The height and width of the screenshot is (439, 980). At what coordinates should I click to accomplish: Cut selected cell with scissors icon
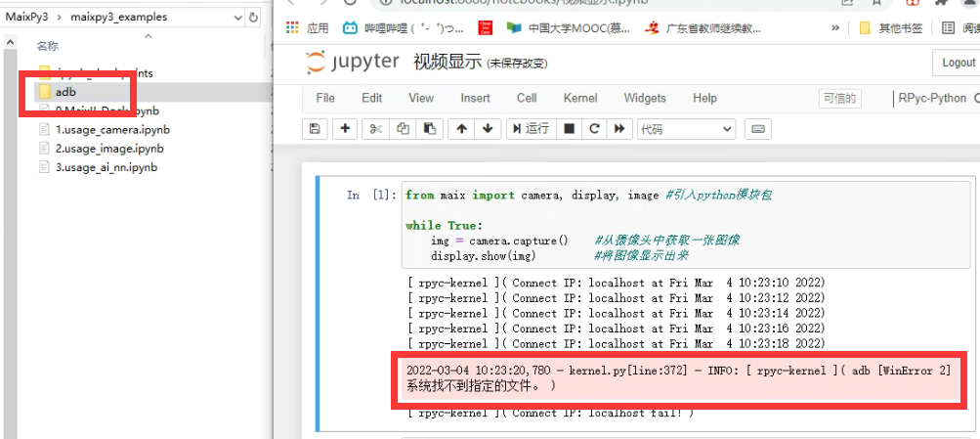375,129
